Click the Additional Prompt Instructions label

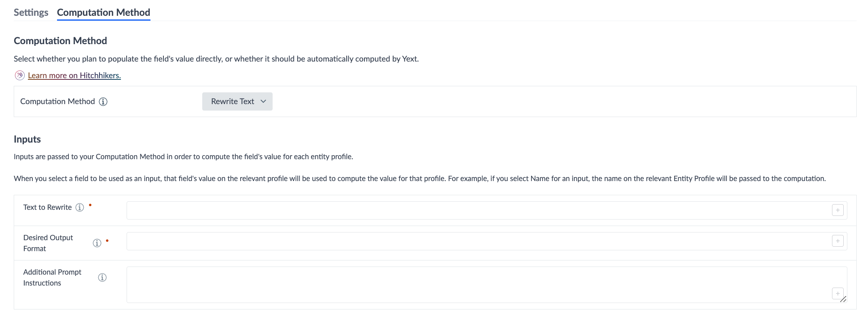click(x=52, y=277)
